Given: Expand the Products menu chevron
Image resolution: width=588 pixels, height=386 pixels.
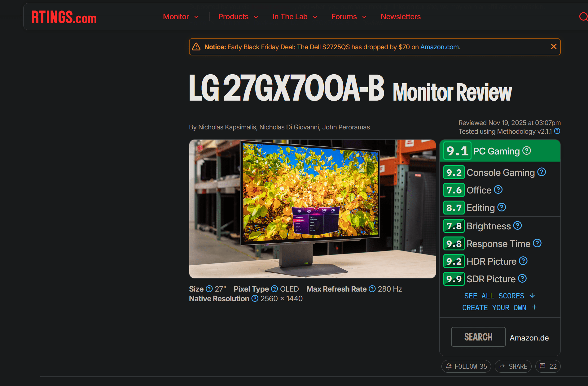Looking at the screenshot, I should (x=256, y=17).
